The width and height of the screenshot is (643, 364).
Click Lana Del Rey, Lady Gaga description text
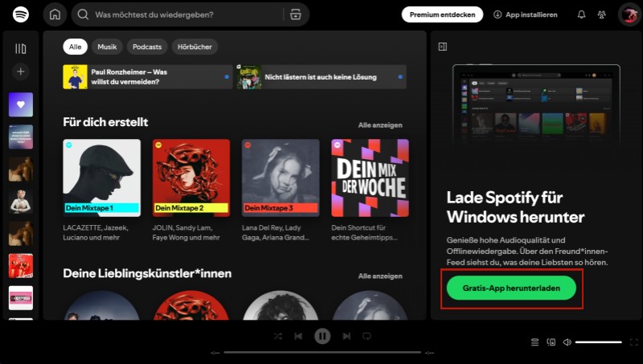tap(276, 232)
